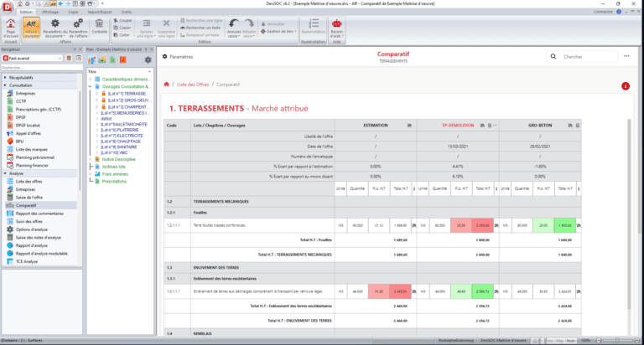
Task: Click the red info badge icon
Action: click(625, 85)
